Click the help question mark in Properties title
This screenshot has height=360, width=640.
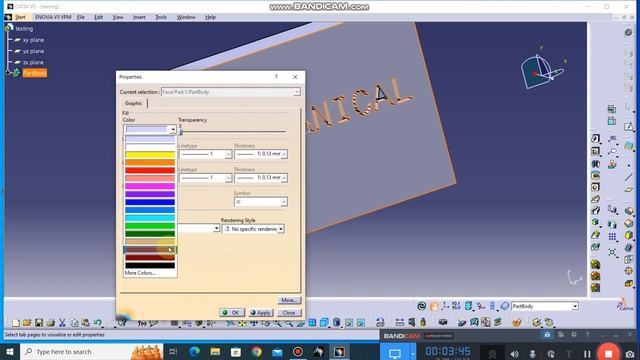276,77
